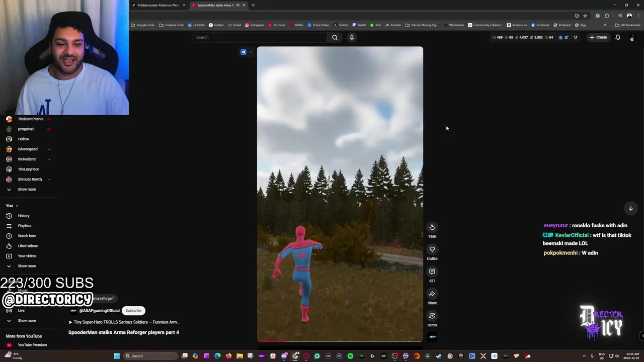Open @ASAPgamingOfficial channel link
Viewport: 644px width, 362px height.
99,311
